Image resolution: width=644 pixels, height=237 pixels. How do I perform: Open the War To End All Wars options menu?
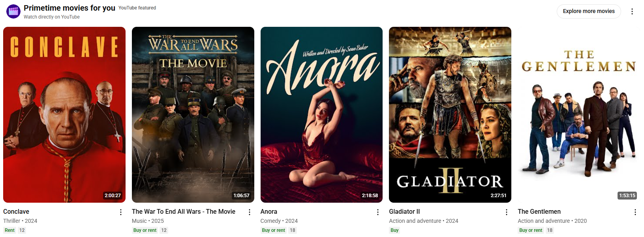click(249, 212)
